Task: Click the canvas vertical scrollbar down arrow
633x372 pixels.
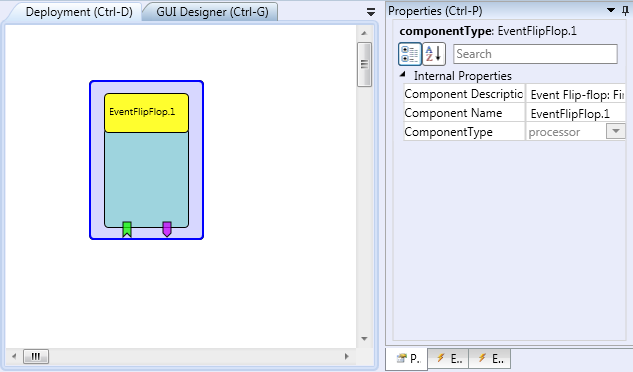Action: point(364,338)
